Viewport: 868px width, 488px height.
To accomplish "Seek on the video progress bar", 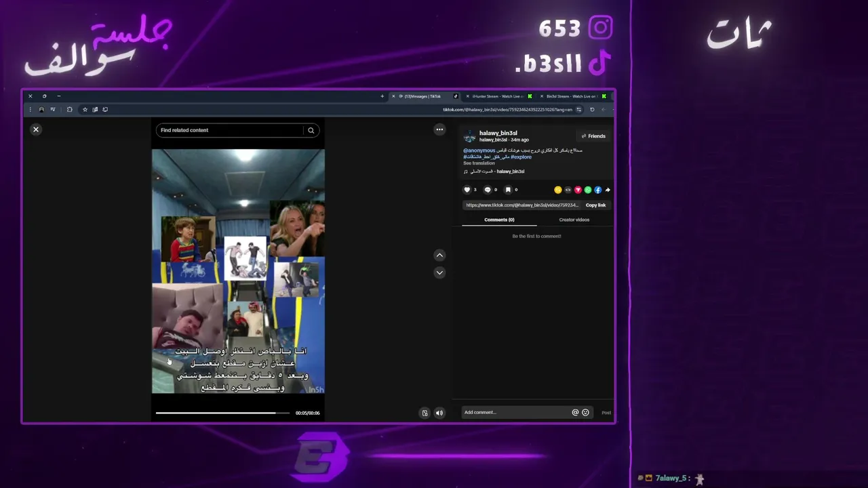I will tap(222, 413).
